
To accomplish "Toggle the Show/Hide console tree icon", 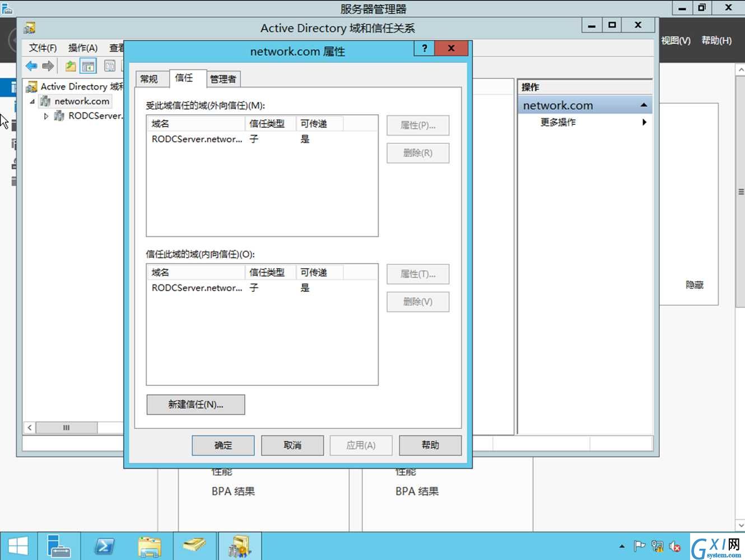I will [89, 66].
